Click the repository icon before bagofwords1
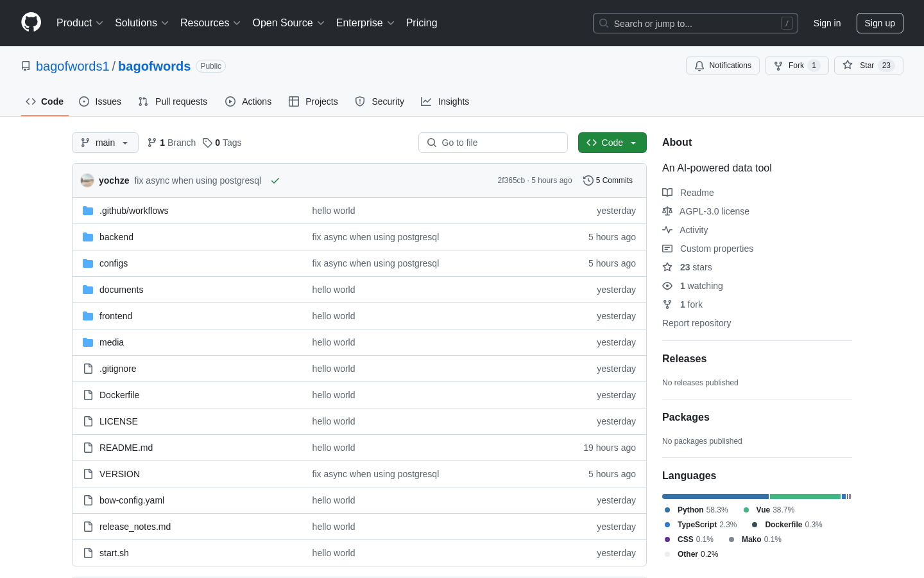This screenshot has width=924, height=578. 26,66
